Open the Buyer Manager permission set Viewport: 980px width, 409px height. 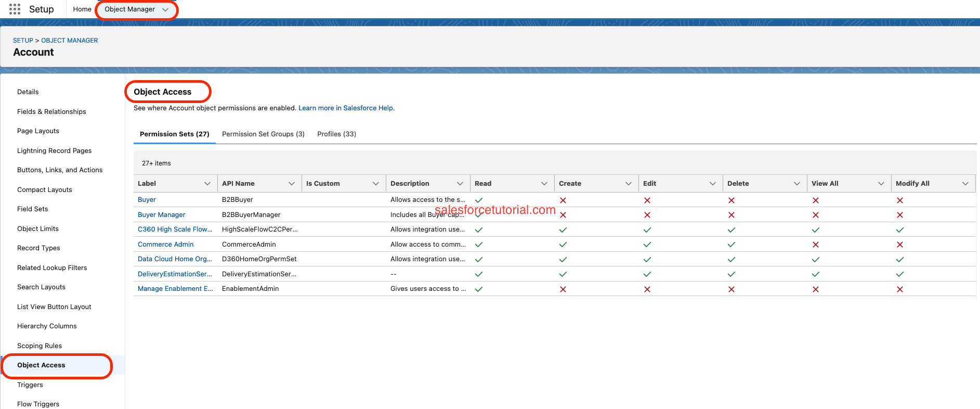162,215
